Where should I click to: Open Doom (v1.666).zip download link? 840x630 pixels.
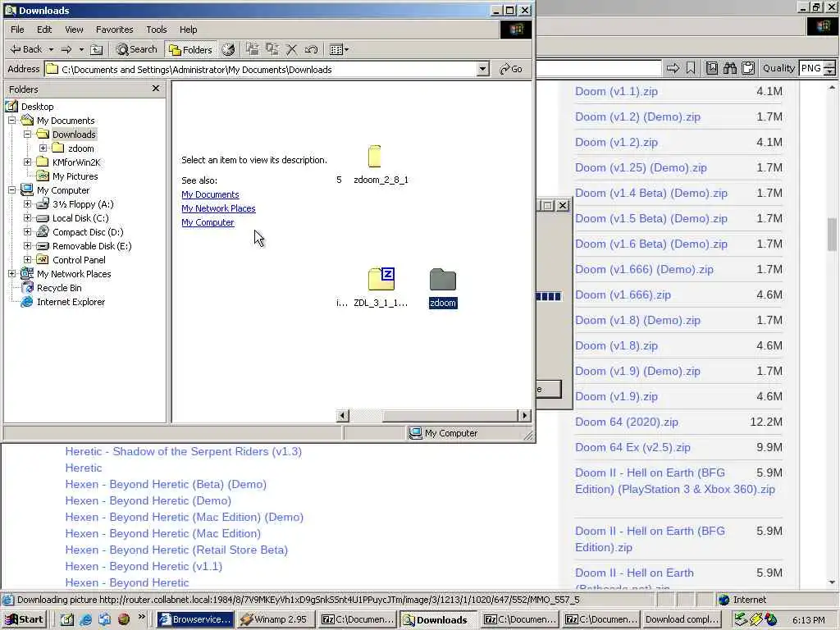pyautogui.click(x=623, y=294)
